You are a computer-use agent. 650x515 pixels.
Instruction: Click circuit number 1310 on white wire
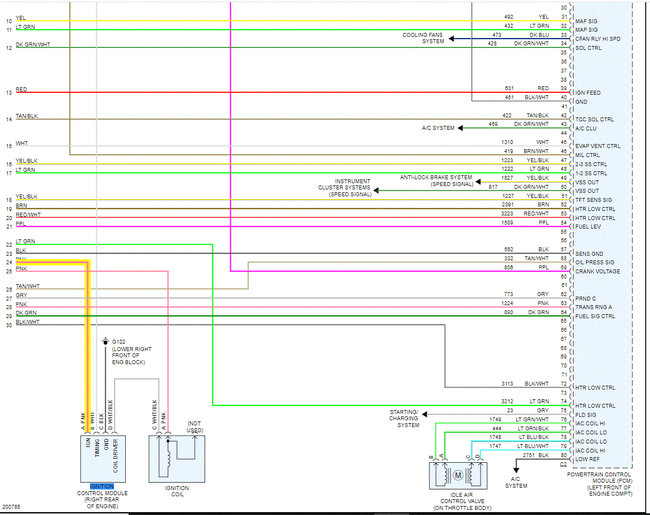click(x=507, y=142)
